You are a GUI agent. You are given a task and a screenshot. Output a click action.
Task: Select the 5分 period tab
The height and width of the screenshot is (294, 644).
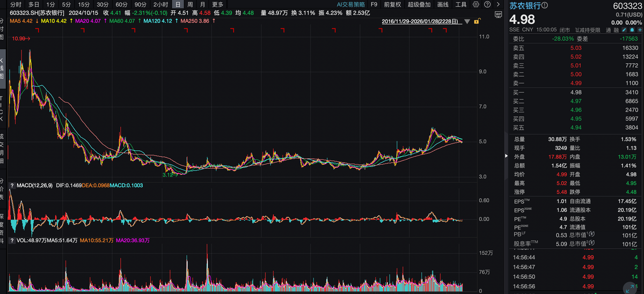pos(66,4)
